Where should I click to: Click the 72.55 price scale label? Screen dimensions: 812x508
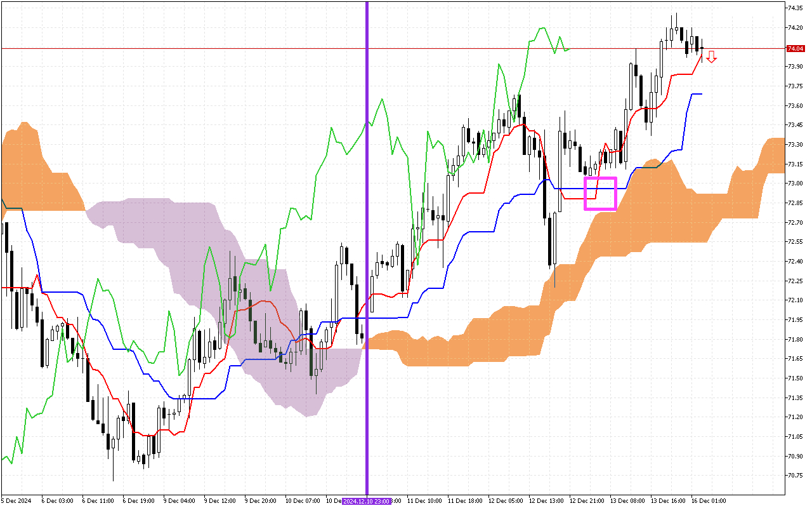coord(796,242)
